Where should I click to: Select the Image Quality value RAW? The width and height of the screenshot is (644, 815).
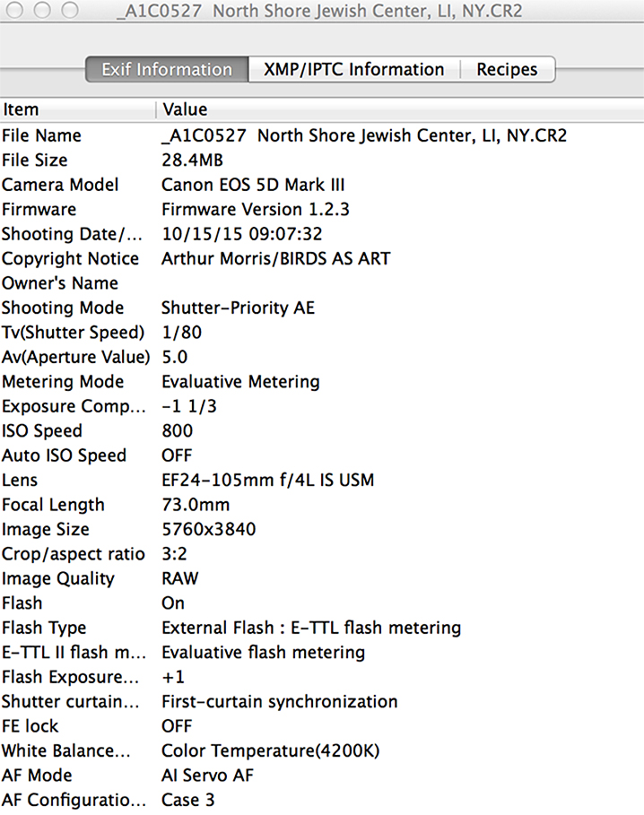click(180, 578)
